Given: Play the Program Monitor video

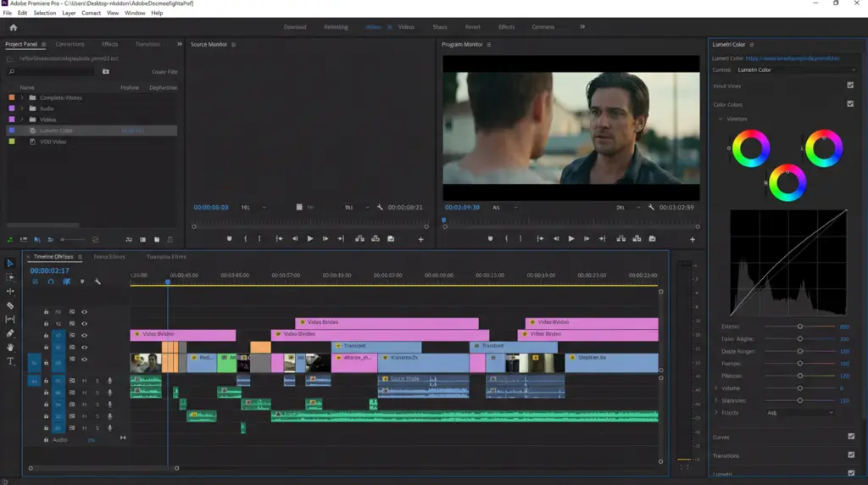Looking at the screenshot, I should [x=571, y=238].
